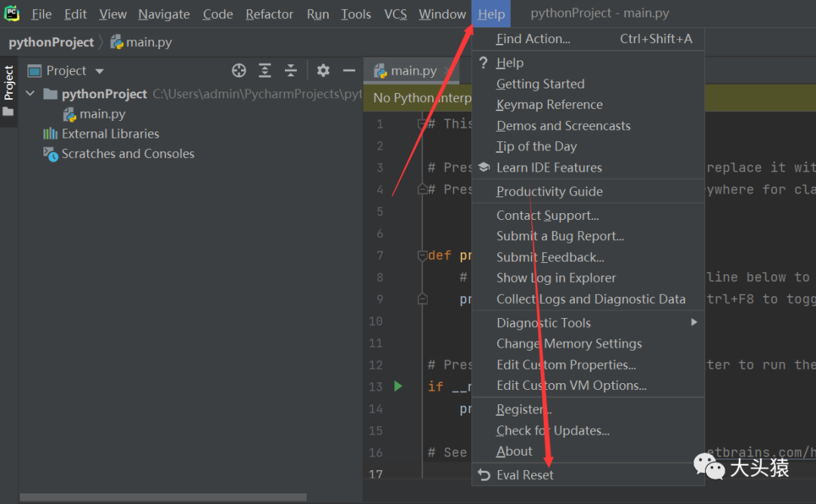816x504 pixels.
Task: Select main.py in the project tree
Action: [103, 114]
